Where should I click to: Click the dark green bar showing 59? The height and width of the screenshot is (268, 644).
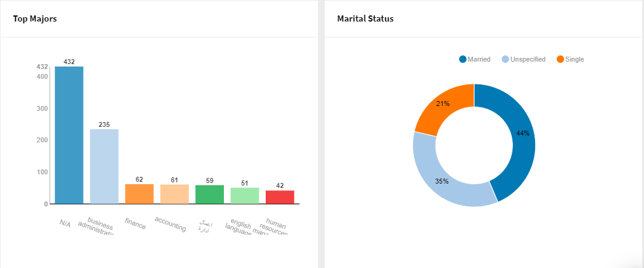(x=209, y=195)
